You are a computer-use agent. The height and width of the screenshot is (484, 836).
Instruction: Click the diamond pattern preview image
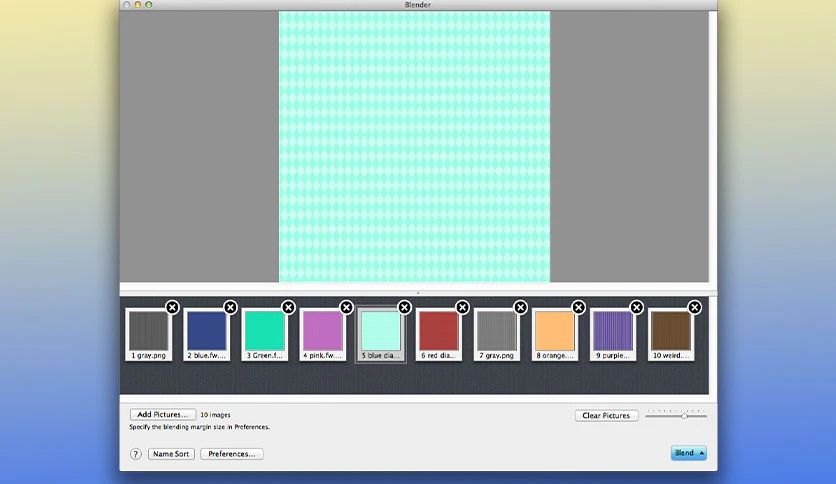pos(414,147)
